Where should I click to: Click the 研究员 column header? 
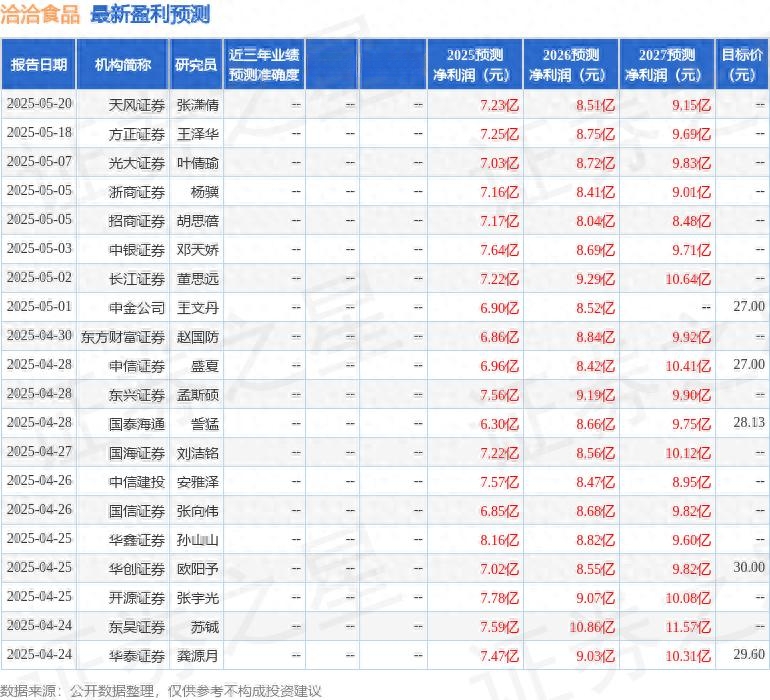(196, 64)
